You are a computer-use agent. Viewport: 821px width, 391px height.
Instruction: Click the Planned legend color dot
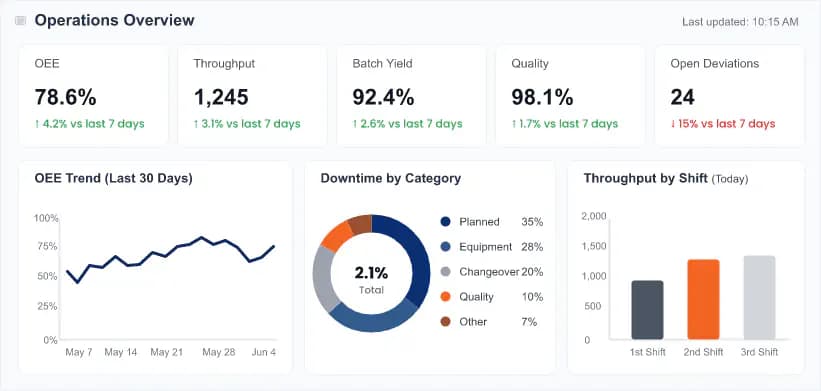446,222
